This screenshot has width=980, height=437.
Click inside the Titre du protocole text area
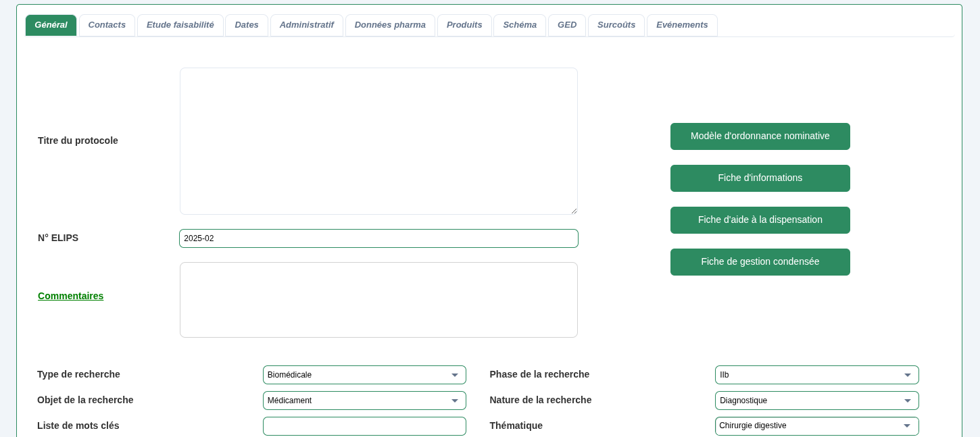pos(378,141)
